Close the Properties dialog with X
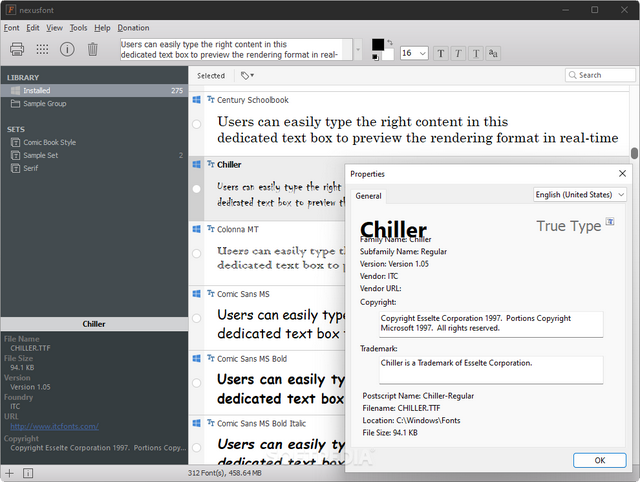Image resolution: width=640 pixels, height=482 pixels. click(x=622, y=173)
